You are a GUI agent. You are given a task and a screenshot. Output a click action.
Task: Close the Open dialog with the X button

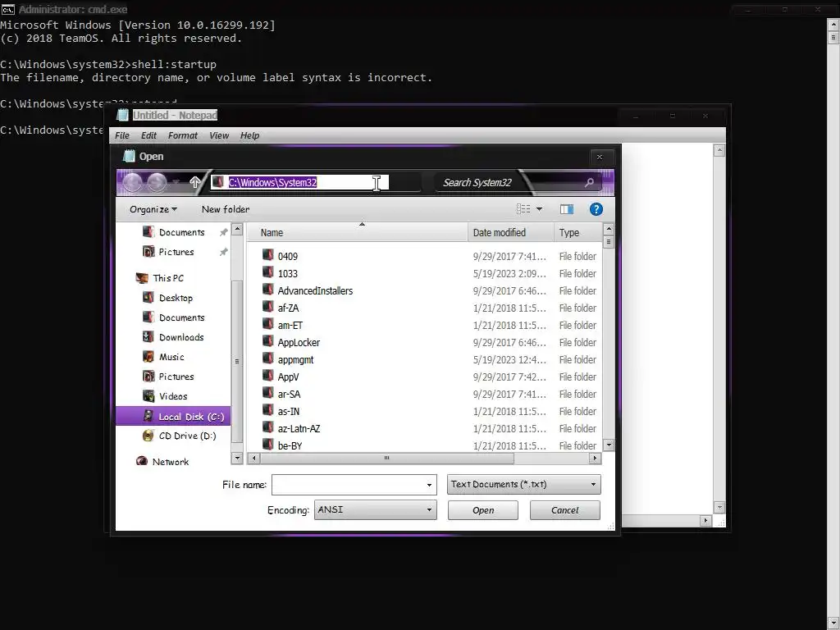(x=600, y=157)
